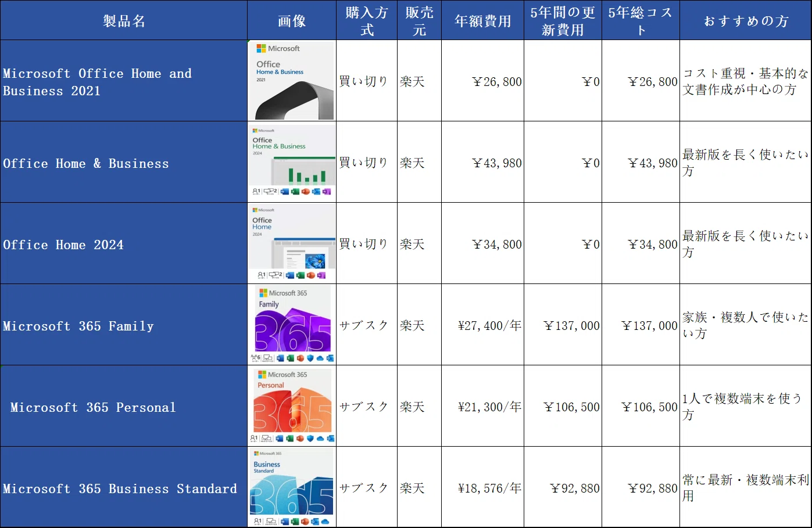Click 買い切り in the Office Home & Business row
The image size is (812, 528).
pyautogui.click(x=363, y=163)
